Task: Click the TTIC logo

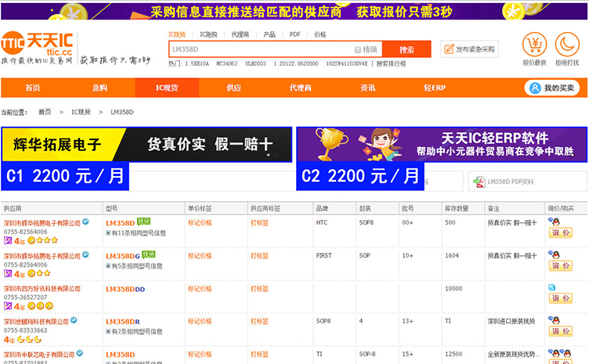Action: 37,44
